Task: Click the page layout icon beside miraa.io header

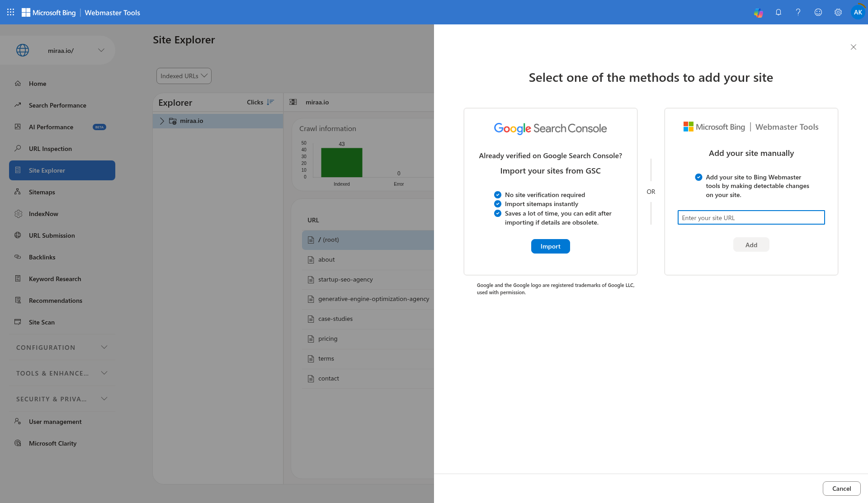Action: [293, 102]
